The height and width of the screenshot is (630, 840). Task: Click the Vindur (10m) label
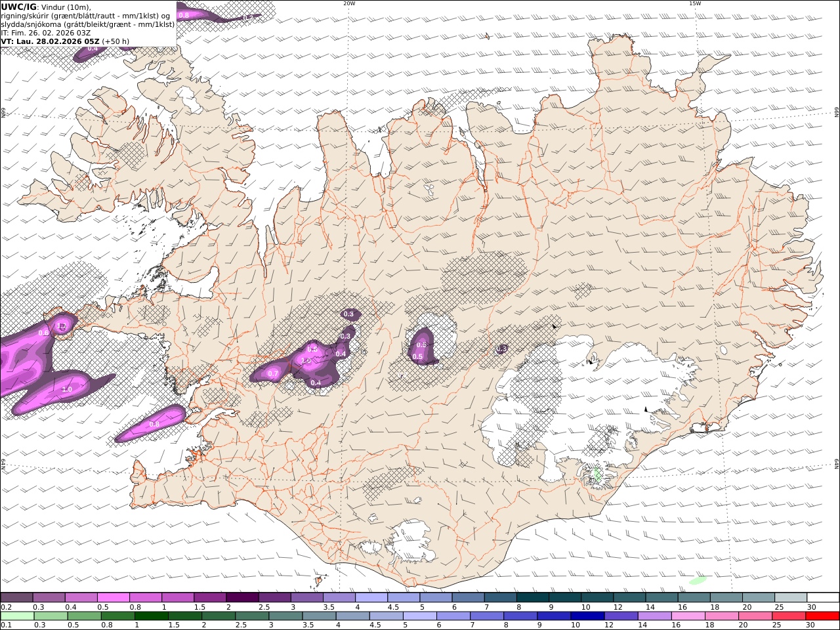point(66,7)
